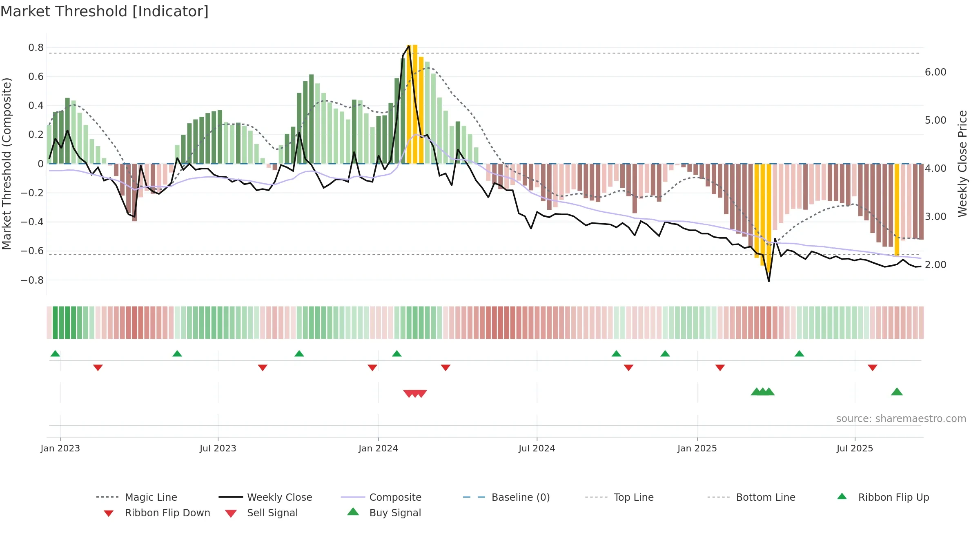The image size is (980, 551).
Task: Click the −0.8 tick on left axis
Action: pyautogui.click(x=32, y=280)
